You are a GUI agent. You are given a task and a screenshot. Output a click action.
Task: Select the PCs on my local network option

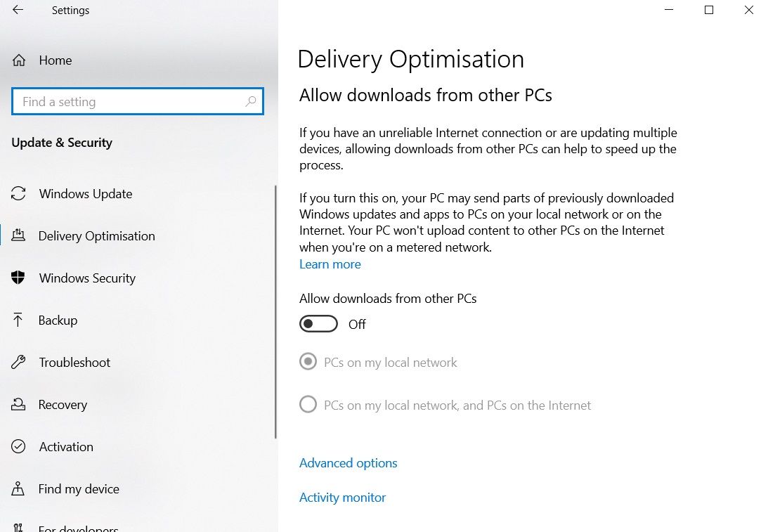[x=308, y=361]
